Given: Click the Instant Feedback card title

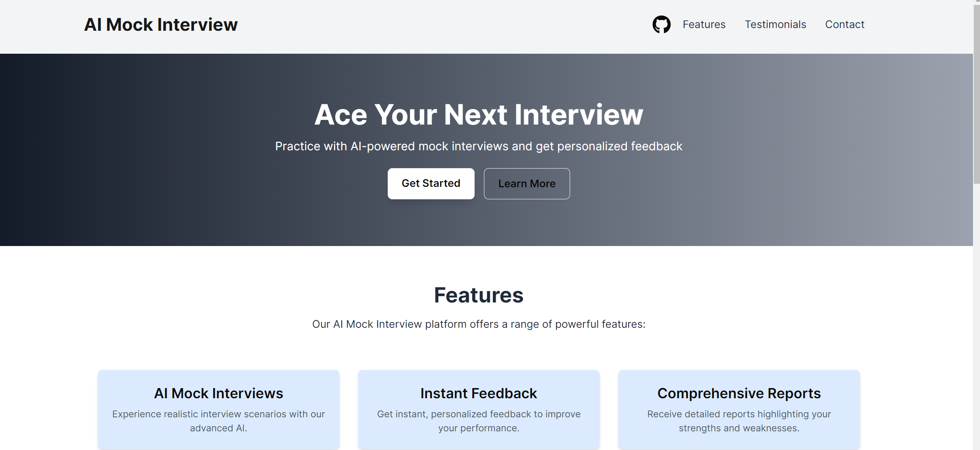Looking at the screenshot, I should point(479,393).
